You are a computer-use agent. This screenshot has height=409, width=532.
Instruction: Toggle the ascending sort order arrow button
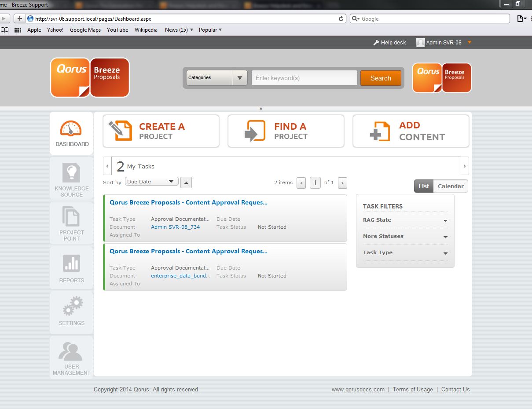click(186, 183)
